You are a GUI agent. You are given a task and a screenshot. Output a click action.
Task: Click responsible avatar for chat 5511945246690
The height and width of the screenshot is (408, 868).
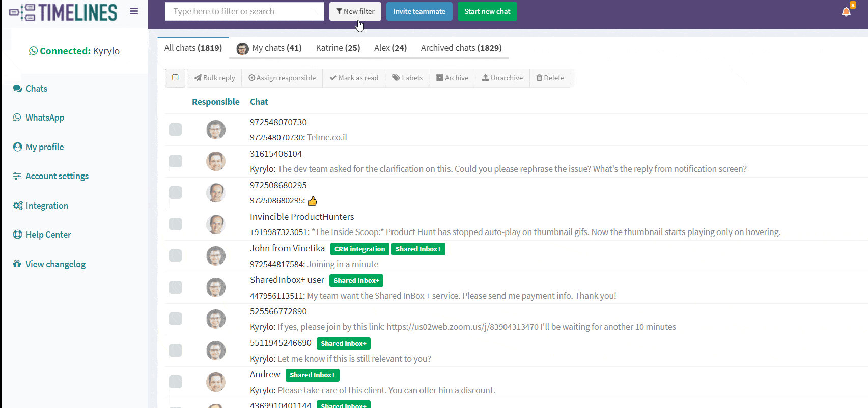216,351
